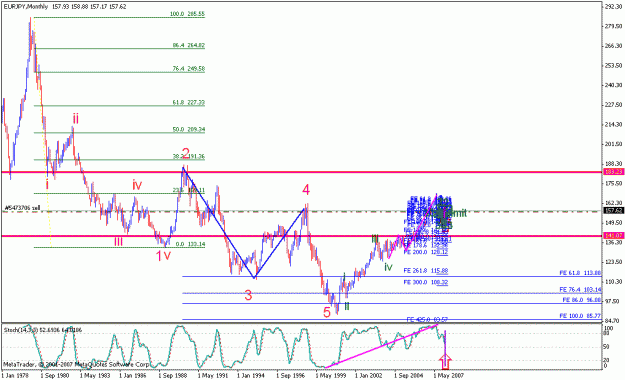This screenshot has height=380, width=625.
Task: Click the 1 Jan 1978 date marker
Action: [x=15, y=376]
